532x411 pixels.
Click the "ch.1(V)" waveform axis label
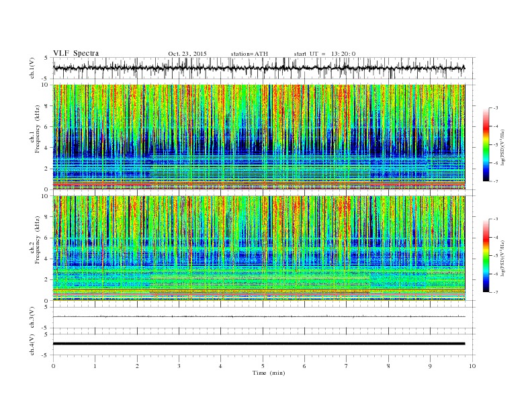32,68
